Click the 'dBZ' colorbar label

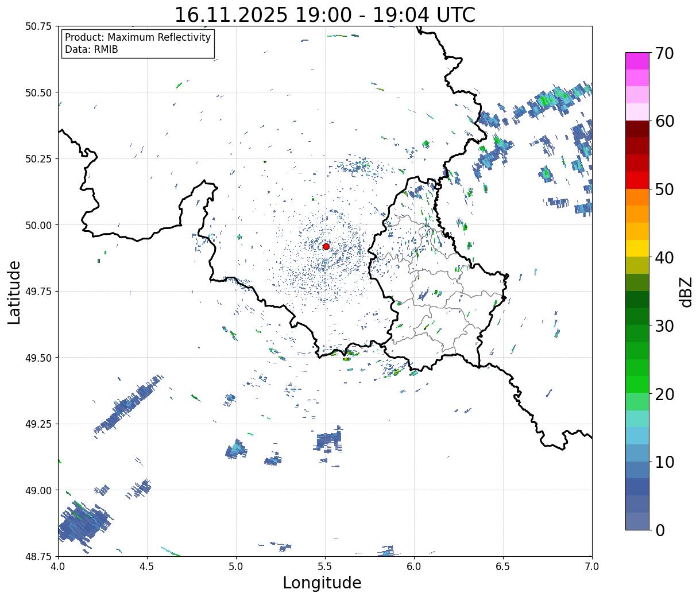686,292
